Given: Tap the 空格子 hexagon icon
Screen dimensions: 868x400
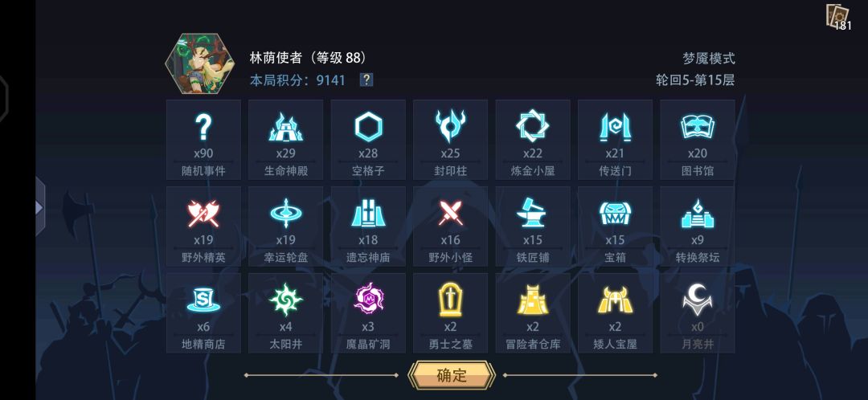Looking at the screenshot, I should pyautogui.click(x=368, y=127).
